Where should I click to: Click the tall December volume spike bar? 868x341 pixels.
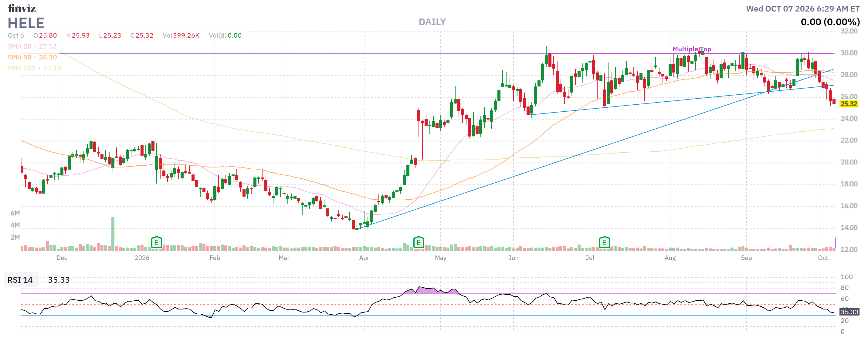click(x=113, y=234)
